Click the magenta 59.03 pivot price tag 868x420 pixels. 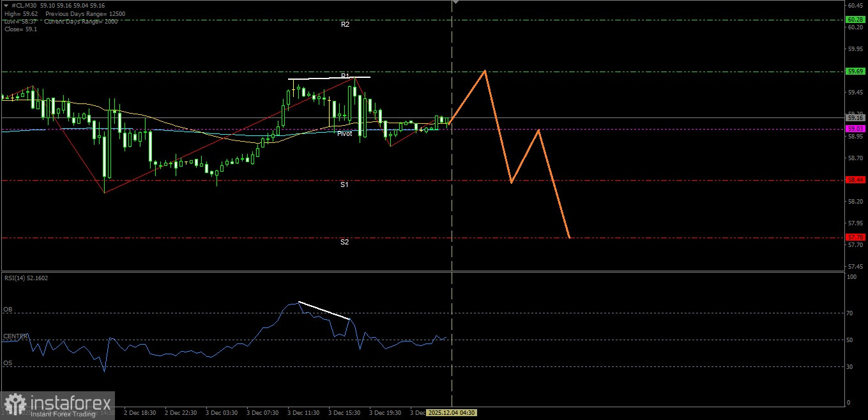pyautogui.click(x=855, y=129)
